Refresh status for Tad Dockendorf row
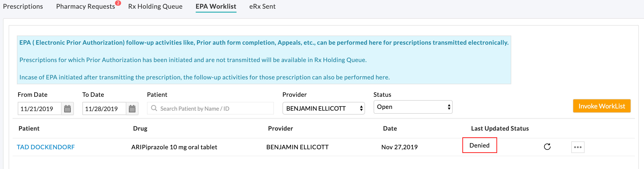 click(547, 147)
